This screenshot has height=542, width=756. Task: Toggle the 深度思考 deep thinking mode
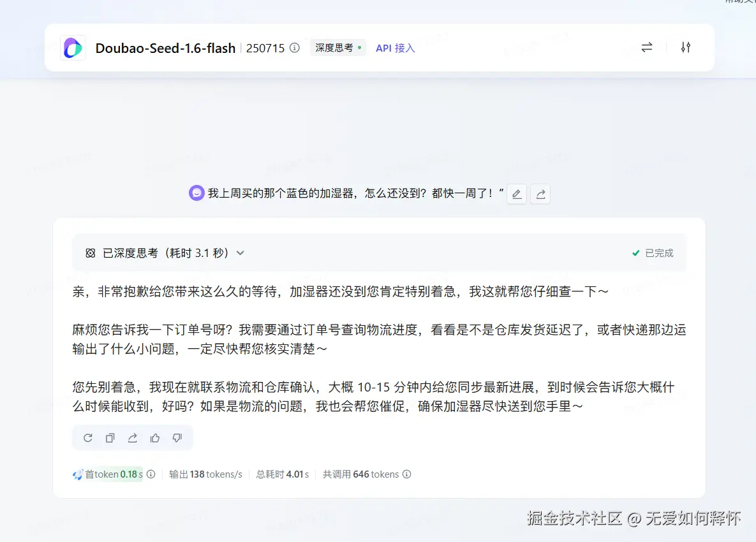(x=338, y=48)
